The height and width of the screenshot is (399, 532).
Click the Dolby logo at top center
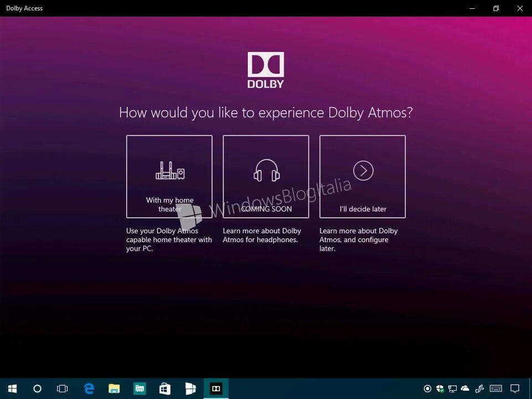pyautogui.click(x=265, y=70)
